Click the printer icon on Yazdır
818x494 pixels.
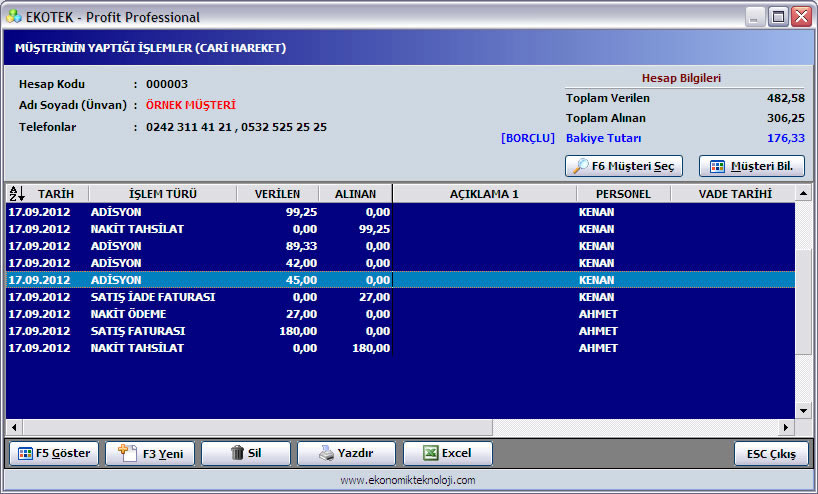327,453
